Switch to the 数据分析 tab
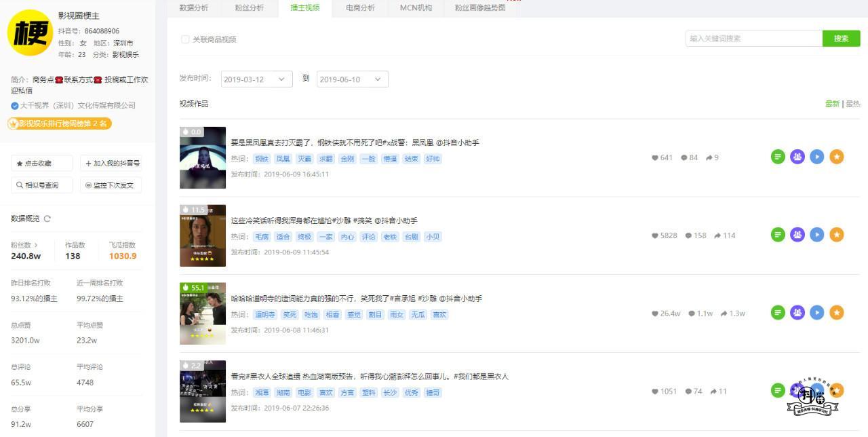The height and width of the screenshot is (437, 868). 194,8
